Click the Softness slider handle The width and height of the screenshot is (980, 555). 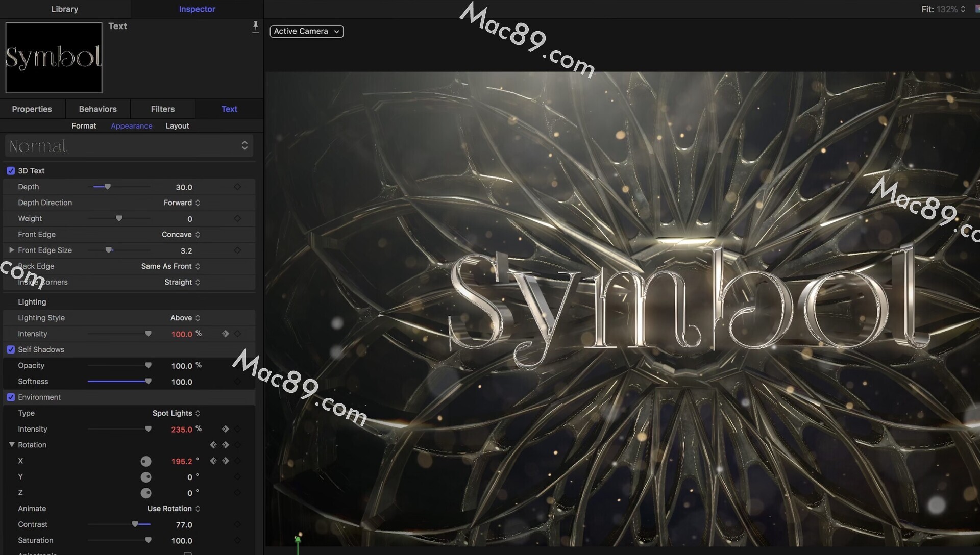[x=148, y=382]
